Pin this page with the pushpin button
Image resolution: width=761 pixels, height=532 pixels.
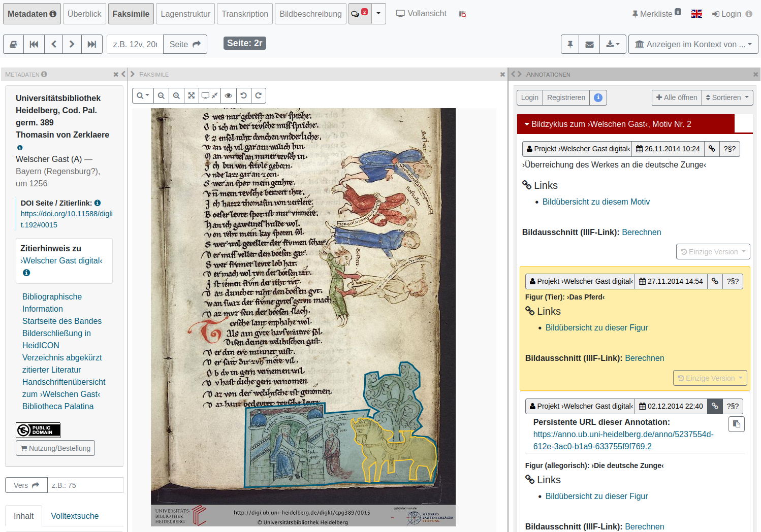tap(570, 44)
